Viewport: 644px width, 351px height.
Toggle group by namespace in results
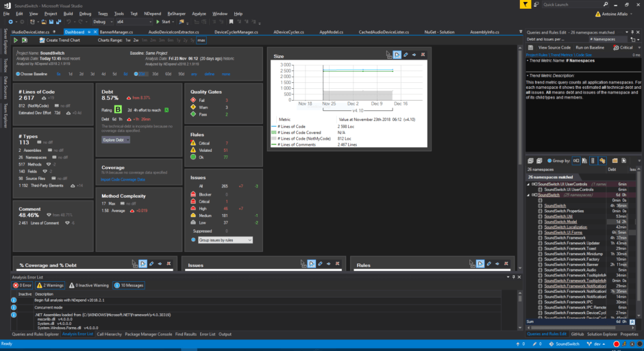click(x=593, y=161)
